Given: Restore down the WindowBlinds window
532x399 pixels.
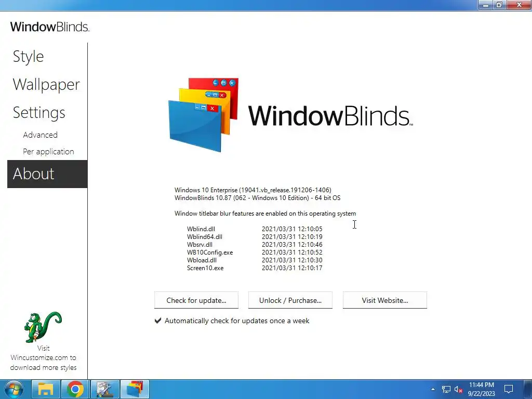Looking at the screenshot, I should tap(499, 5).
